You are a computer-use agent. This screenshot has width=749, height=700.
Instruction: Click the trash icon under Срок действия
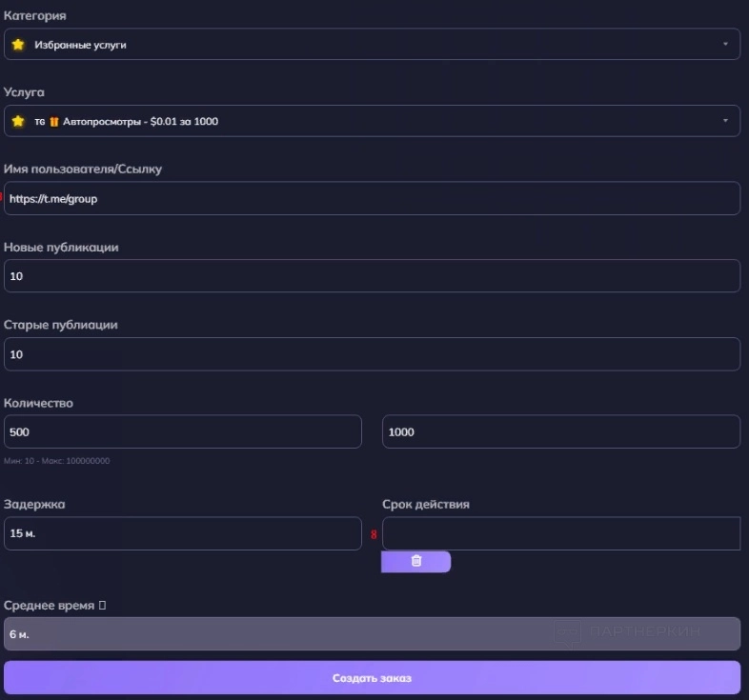click(416, 561)
